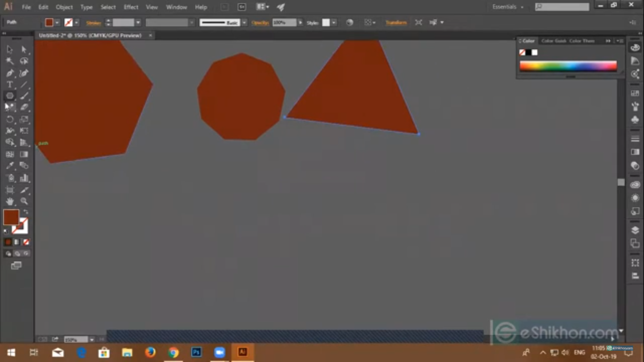Select the Eyedropper tool
The image size is (644, 362).
tap(9, 165)
